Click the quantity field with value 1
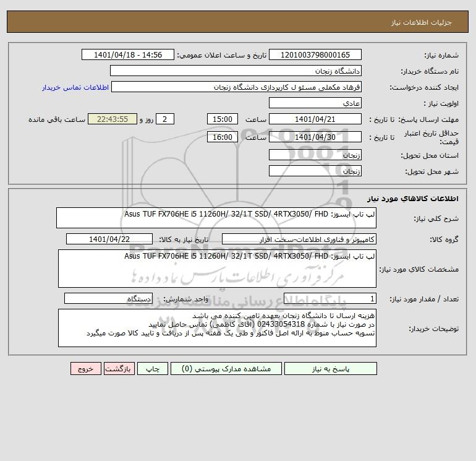 click(330, 299)
